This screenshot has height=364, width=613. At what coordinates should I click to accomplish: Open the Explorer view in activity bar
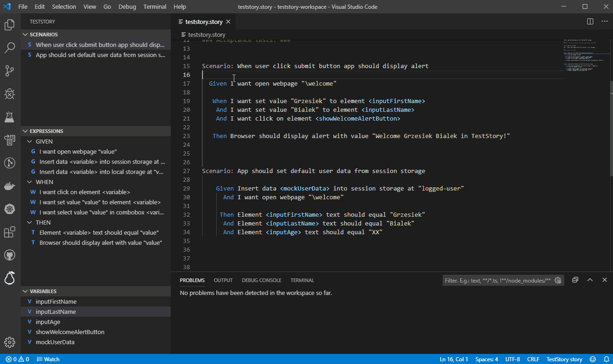coord(9,25)
